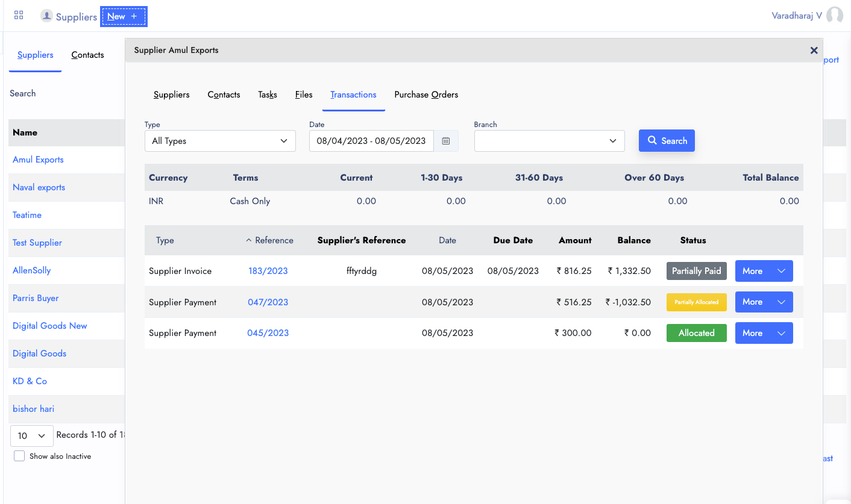Open the Type dropdown showing All Types

(x=220, y=141)
